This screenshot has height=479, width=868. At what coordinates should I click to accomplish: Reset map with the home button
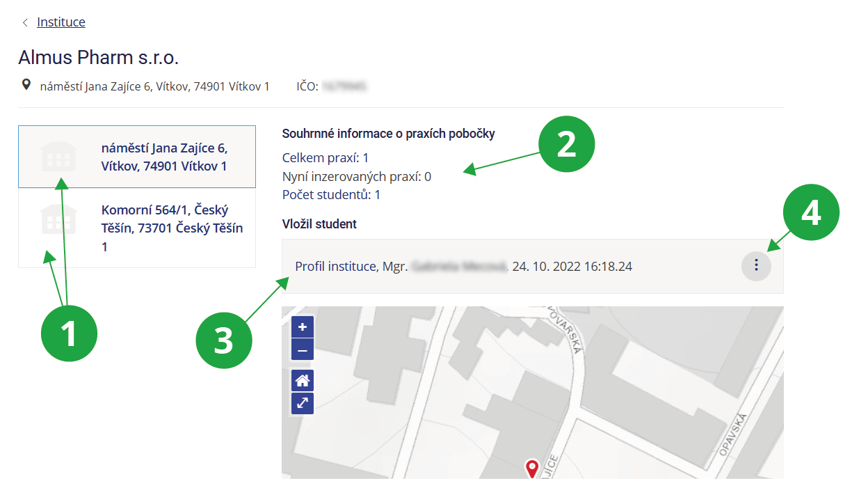303,380
